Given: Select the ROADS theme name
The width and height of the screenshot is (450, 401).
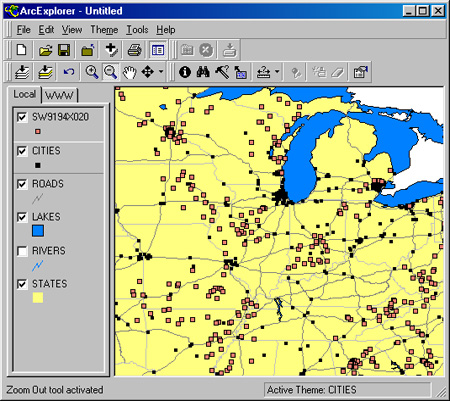Looking at the screenshot, I should pos(48,184).
